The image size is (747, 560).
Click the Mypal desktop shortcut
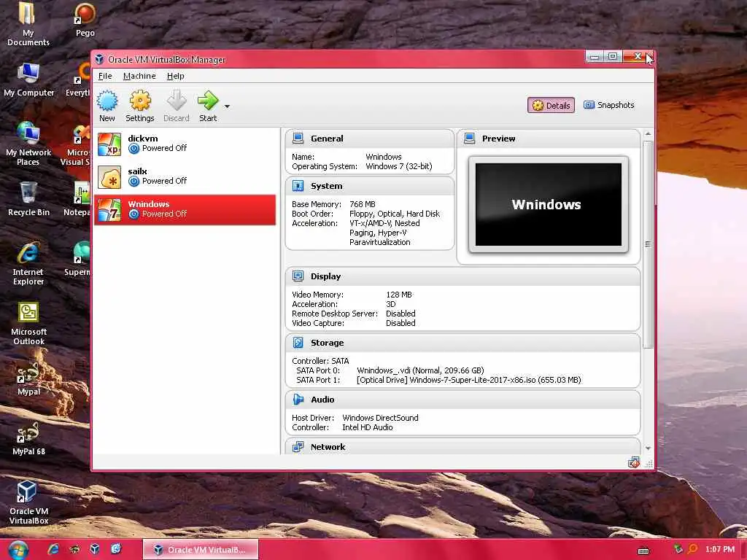coord(28,379)
